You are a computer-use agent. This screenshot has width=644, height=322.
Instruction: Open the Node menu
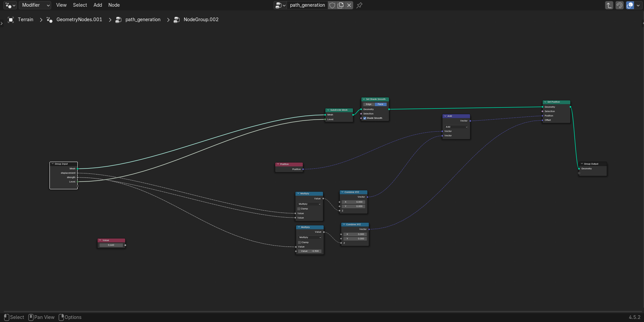click(x=114, y=5)
